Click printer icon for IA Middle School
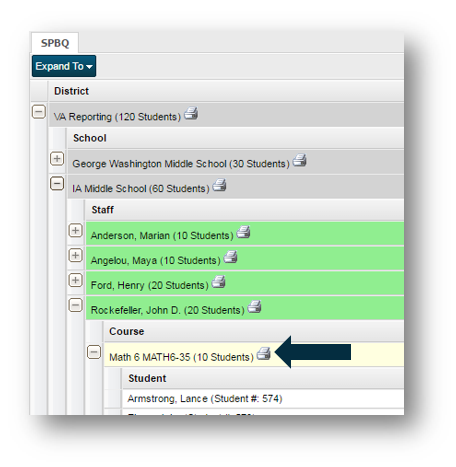Image resolution: width=456 pixels, height=467 pixels. click(219, 185)
